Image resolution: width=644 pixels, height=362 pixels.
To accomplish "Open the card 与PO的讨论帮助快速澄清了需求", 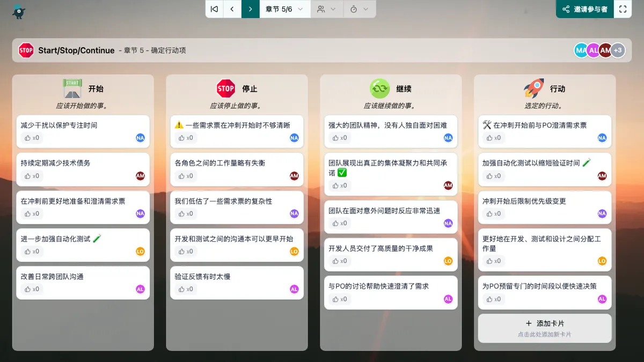I will [x=379, y=286].
